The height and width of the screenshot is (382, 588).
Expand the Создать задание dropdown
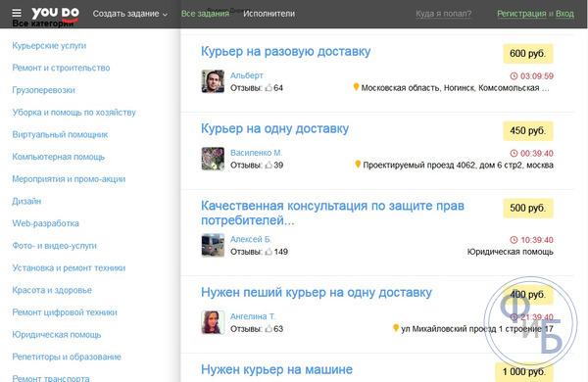click(129, 14)
